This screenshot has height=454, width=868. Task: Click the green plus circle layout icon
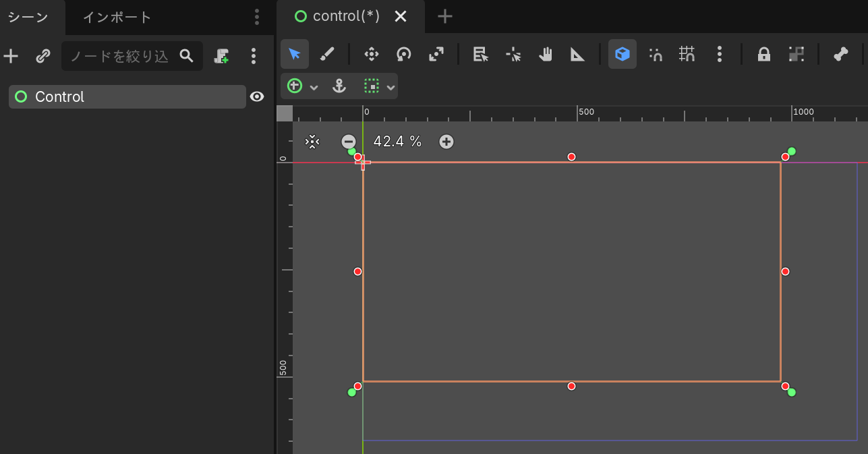coord(295,86)
